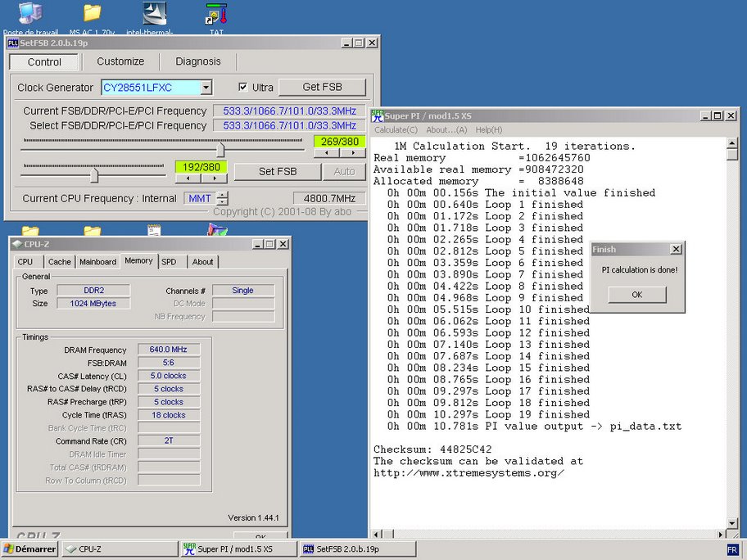Click the lower FSB slider thumb
This screenshot has width=747, height=560.
[94, 175]
